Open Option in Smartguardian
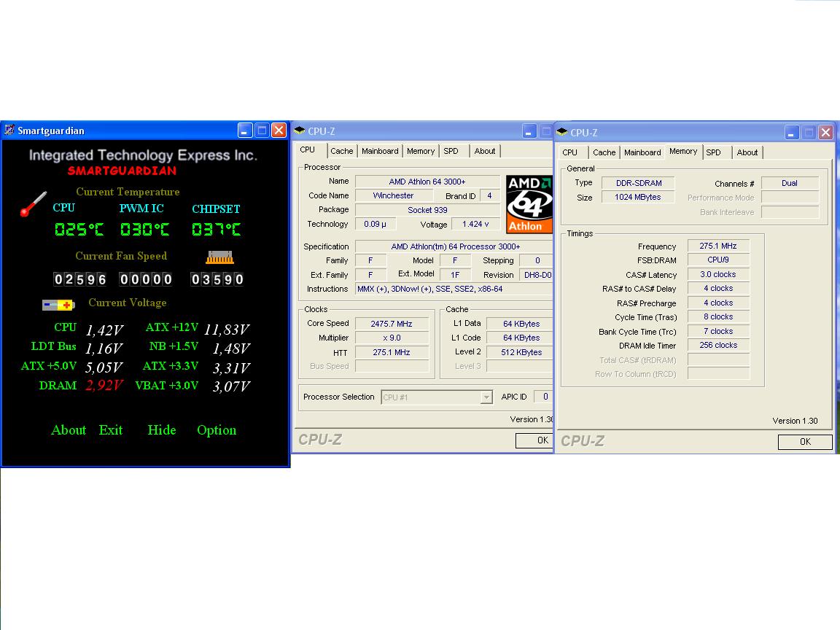Image resolution: width=840 pixels, height=630 pixels. point(217,430)
